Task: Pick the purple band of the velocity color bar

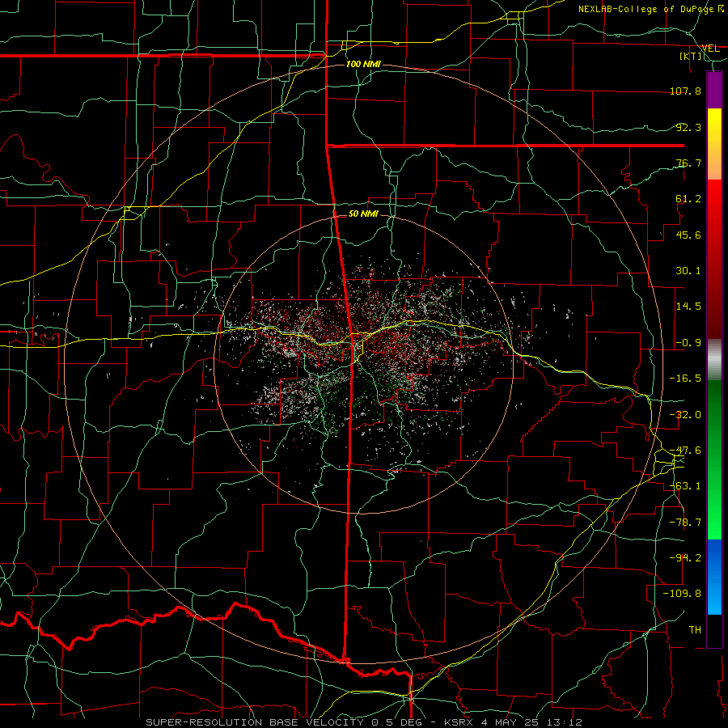Action: pos(714,90)
